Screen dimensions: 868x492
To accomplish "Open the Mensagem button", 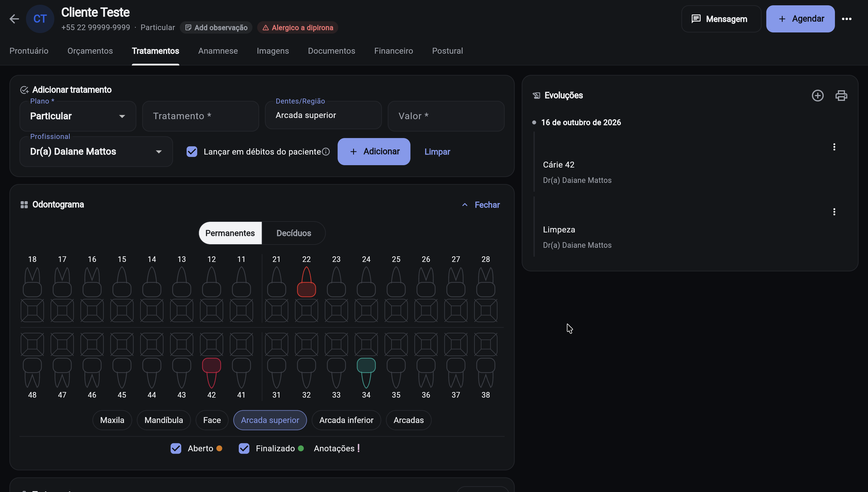I will (x=721, y=19).
